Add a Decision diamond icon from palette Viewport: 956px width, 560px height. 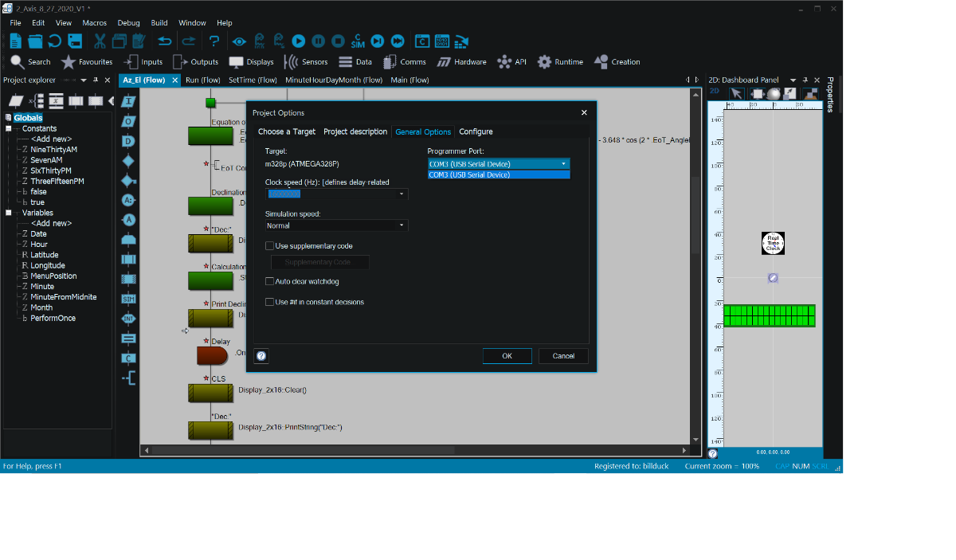128,161
